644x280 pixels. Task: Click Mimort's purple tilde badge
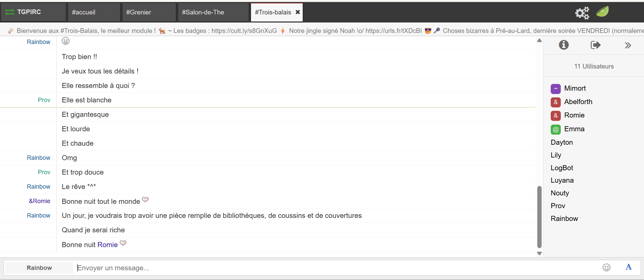click(556, 89)
